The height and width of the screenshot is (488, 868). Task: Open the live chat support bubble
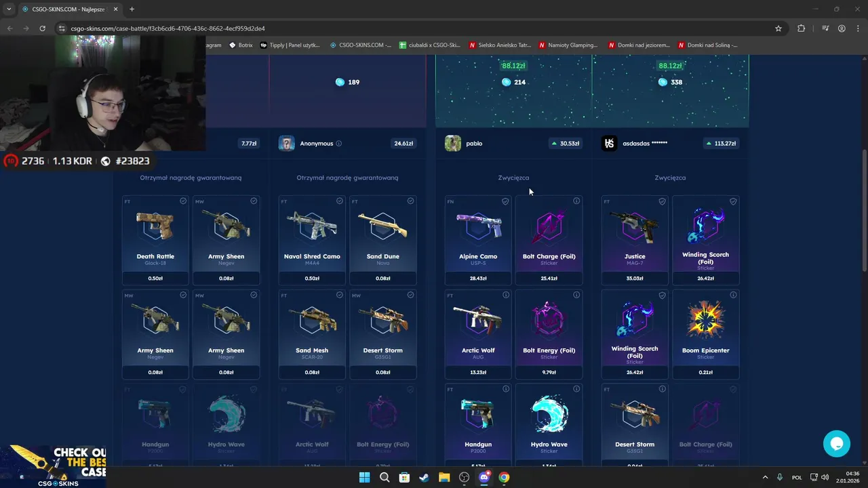[836, 443]
